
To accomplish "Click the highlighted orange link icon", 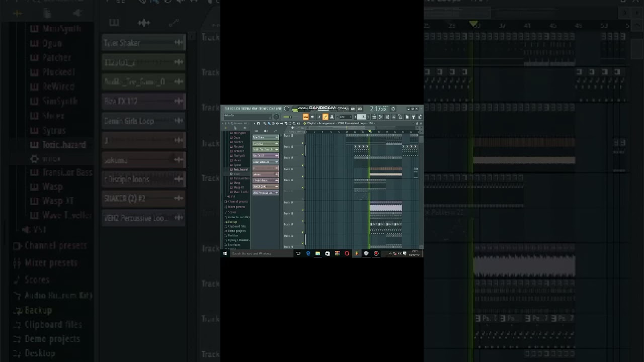I will [x=325, y=117].
